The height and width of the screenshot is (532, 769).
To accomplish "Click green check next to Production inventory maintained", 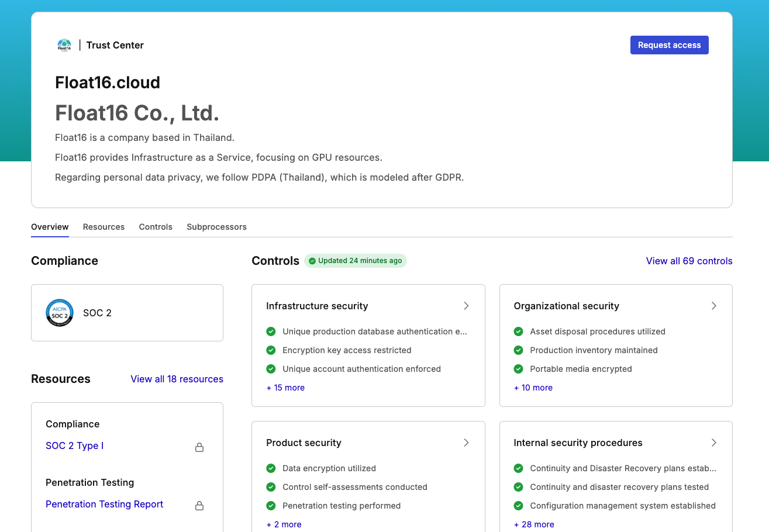I will [x=518, y=350].
